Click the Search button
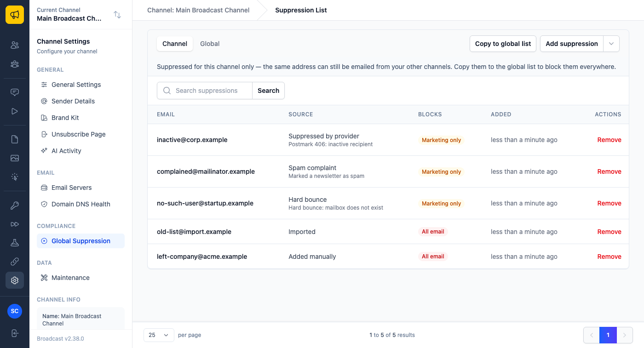Screen dimensions: 644x348 pyautogui.click(x=269, y=91)
